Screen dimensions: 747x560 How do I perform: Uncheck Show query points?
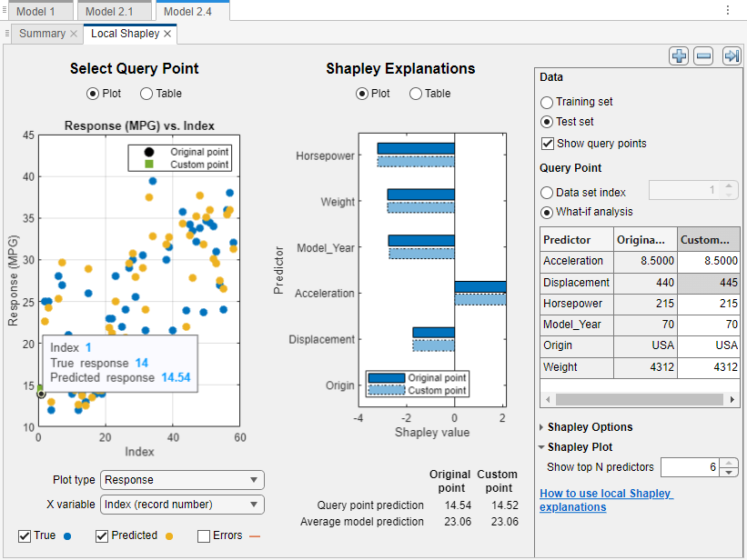point(548,143)
